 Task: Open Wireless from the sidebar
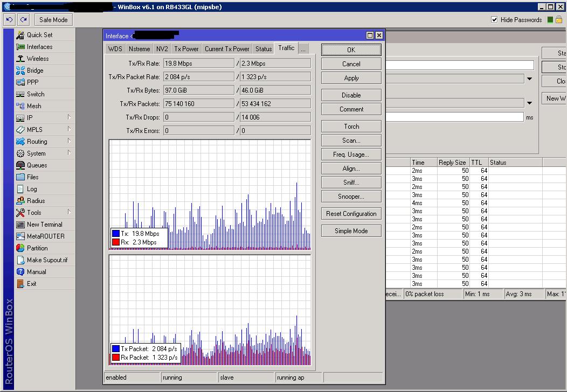(x=37, y=59)
